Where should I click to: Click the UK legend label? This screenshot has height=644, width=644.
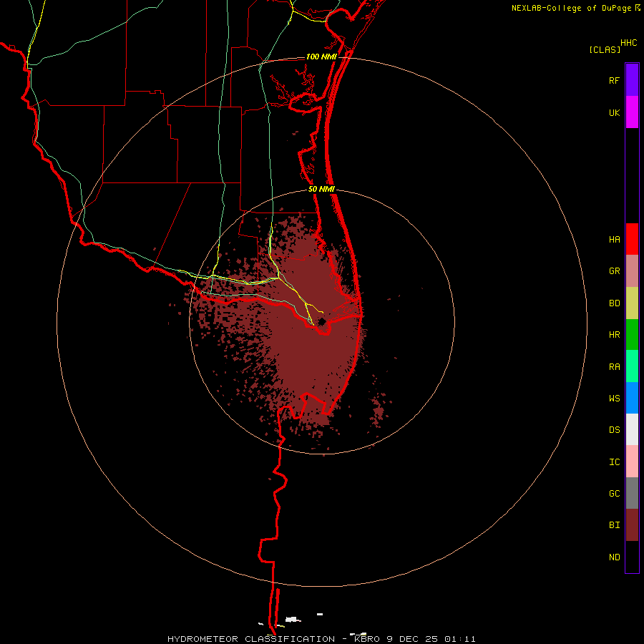pos(614,113)
